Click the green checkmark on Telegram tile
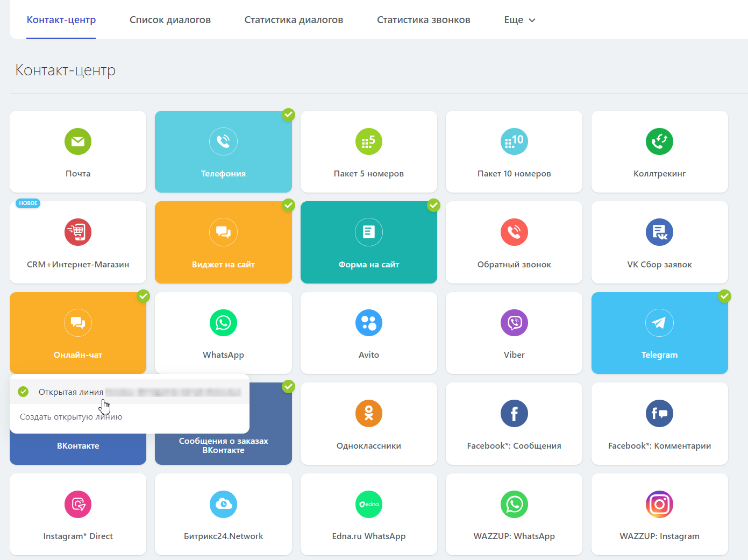Image resolution: width=748 pixels, height=560 pixels. pyautogui.click(x=725, y=295)
